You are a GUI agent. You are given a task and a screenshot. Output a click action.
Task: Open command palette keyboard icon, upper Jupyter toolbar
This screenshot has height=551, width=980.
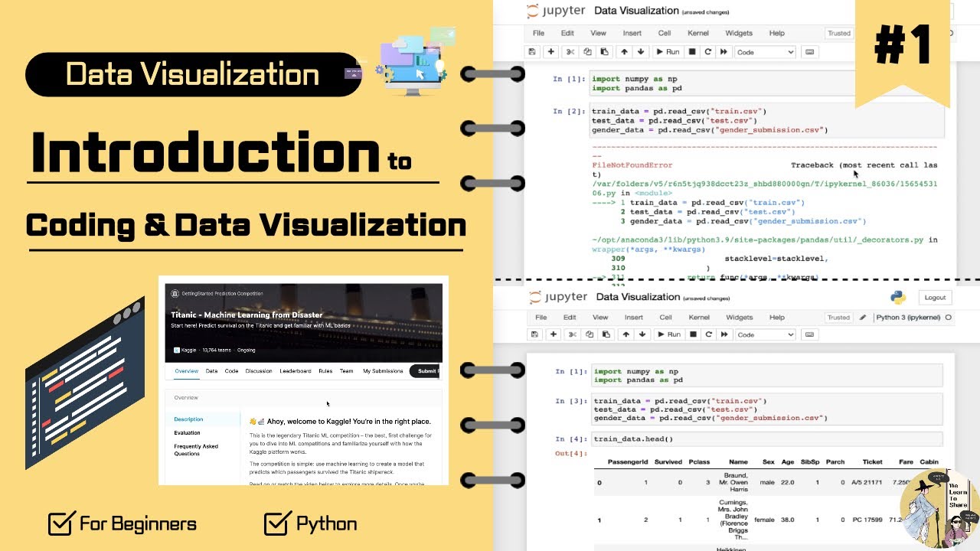[810, 52]
